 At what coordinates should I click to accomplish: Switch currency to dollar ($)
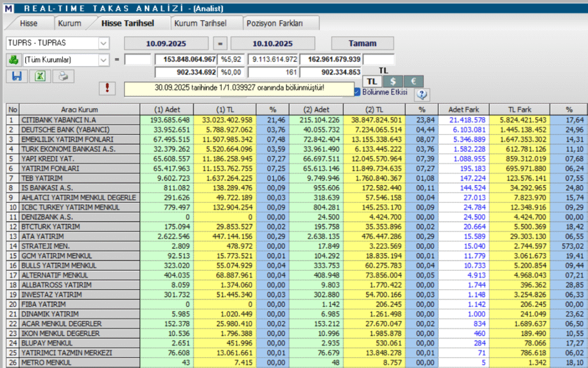tap(393, 82)
